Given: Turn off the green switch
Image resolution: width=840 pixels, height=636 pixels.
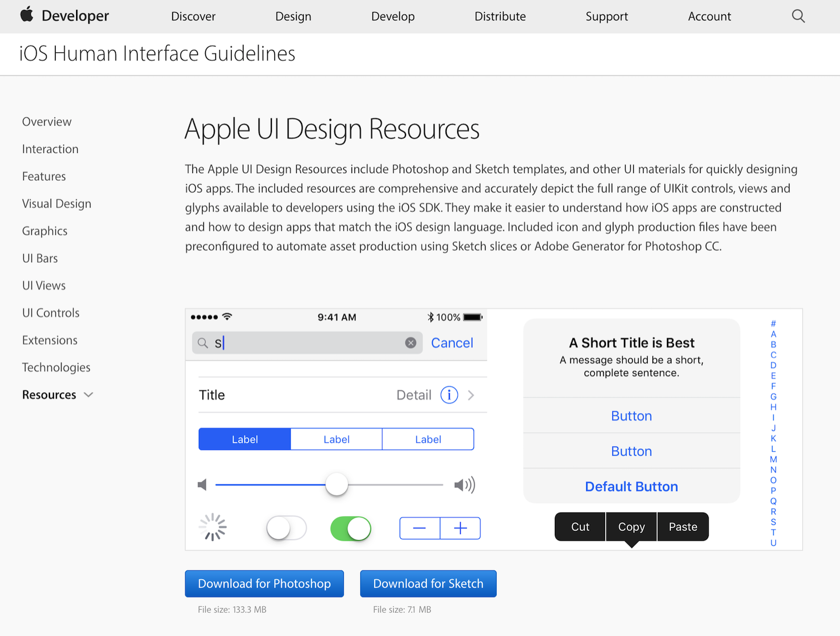Looking at the screenshot, I should pos(351,528).
